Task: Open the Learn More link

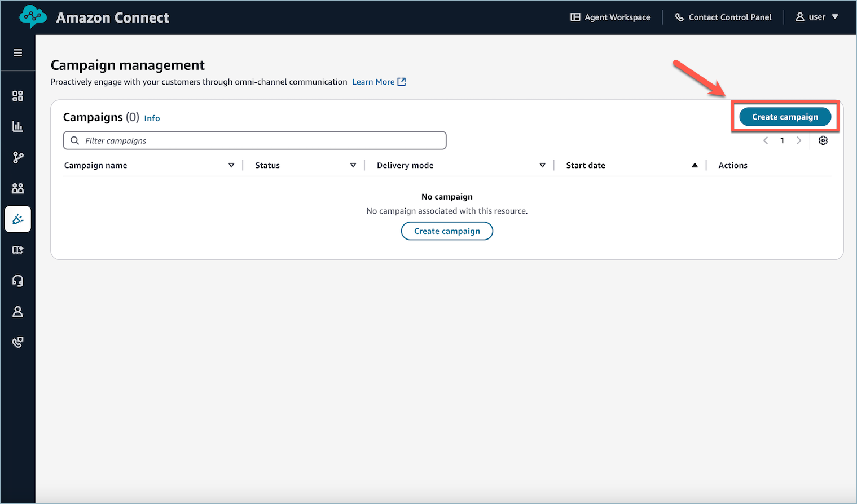Action: tap(373, 82)
